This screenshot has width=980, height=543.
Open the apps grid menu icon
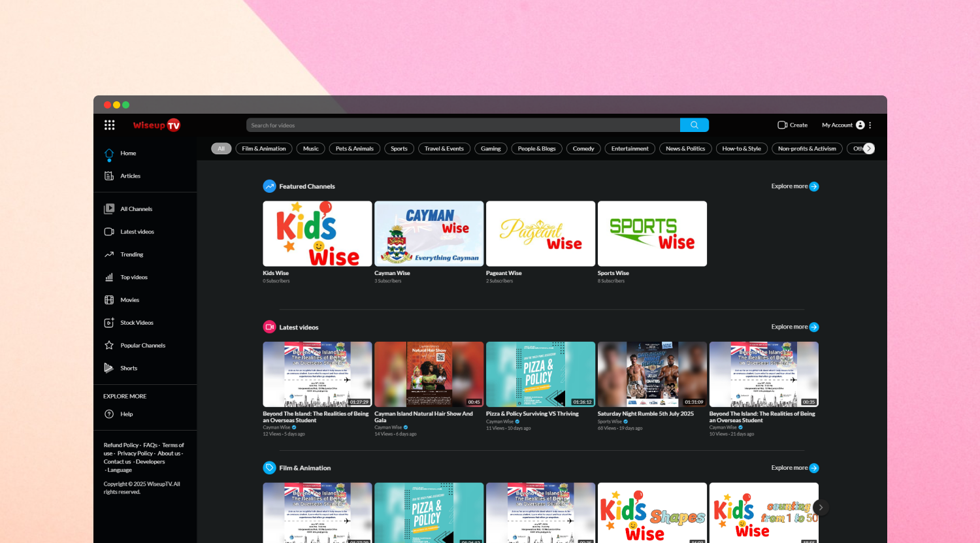(109, 125)
